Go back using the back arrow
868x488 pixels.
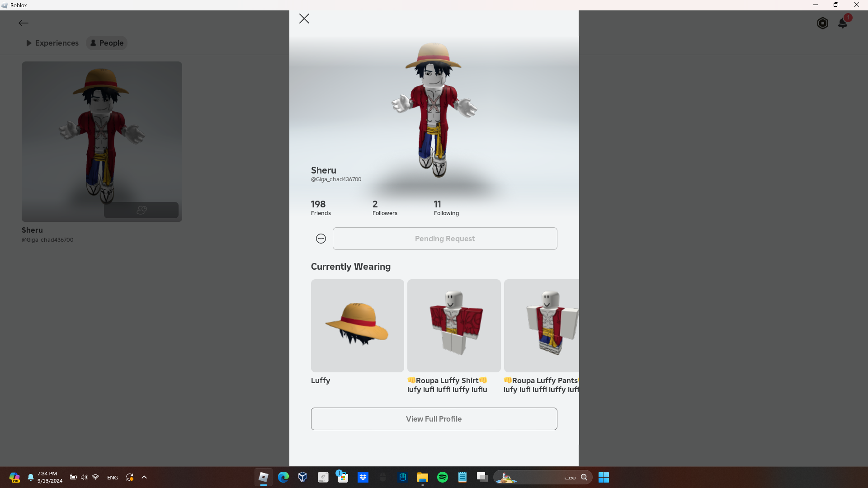[x=24, y=23]
